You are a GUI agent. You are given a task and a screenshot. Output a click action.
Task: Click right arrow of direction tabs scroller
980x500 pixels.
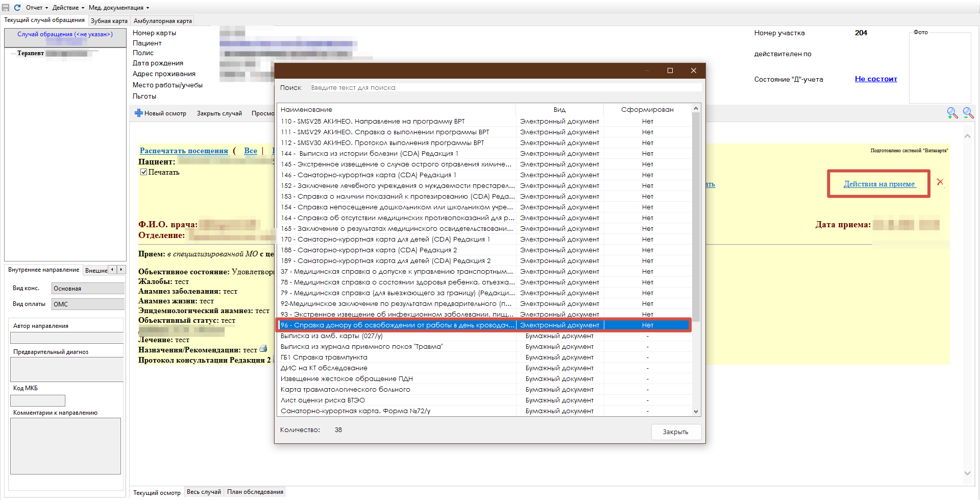click(121, 270)
